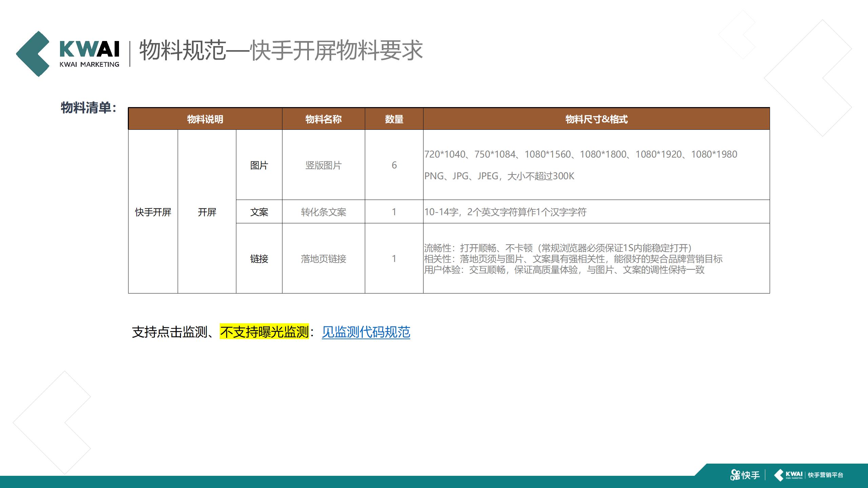Screen dimensions: 868x488
Task: Select the 快手开屏 table cell
Action: pyautogui.click(x=153, y=212)
